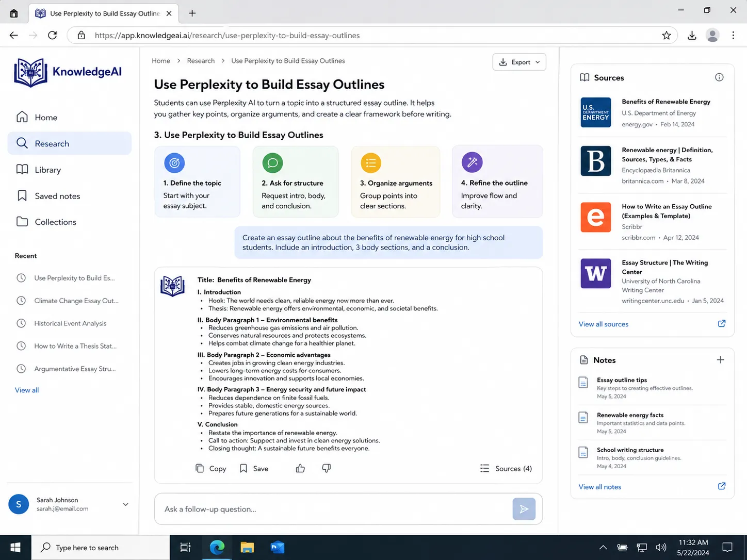Open all sources in external view icon
This screenshot has height=560, width=747.
point(722,324)
